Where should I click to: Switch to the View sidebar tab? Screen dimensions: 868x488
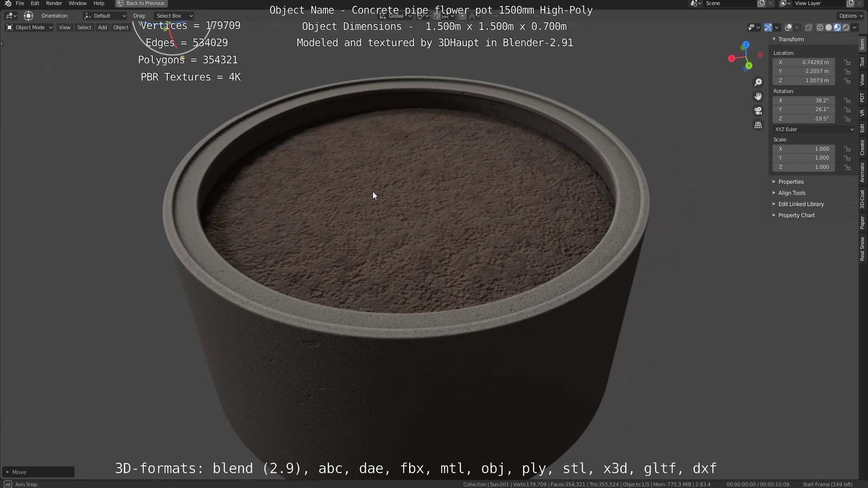tap(863, 80)
